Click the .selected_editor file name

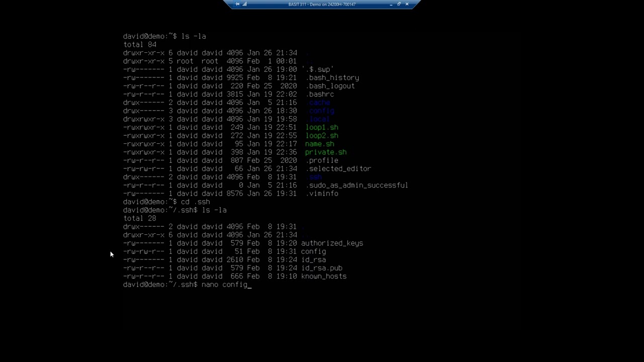[338, 169]
